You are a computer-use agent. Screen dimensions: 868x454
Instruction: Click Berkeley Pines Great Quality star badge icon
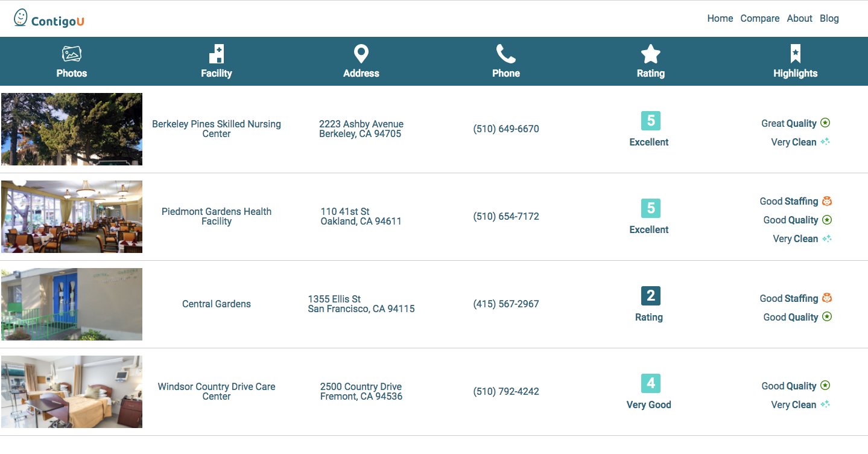(x=825, y=123)
